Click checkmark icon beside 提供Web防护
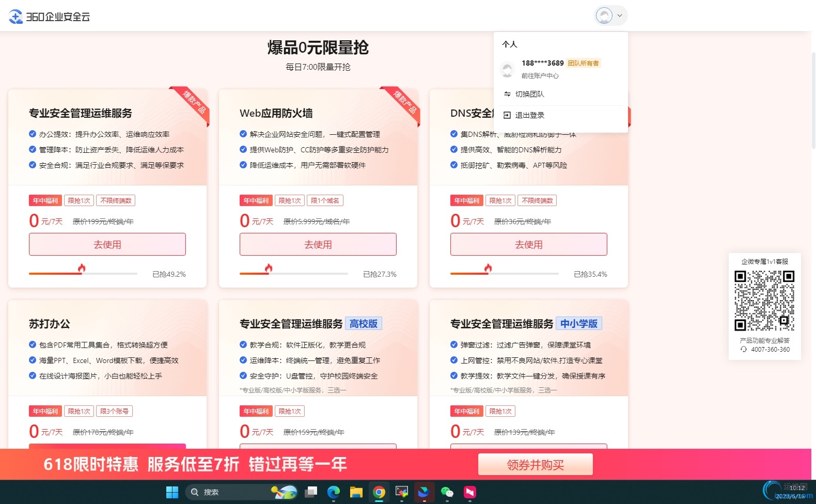The height and width of the screenshot is (504, 816). tap(243, 149)
